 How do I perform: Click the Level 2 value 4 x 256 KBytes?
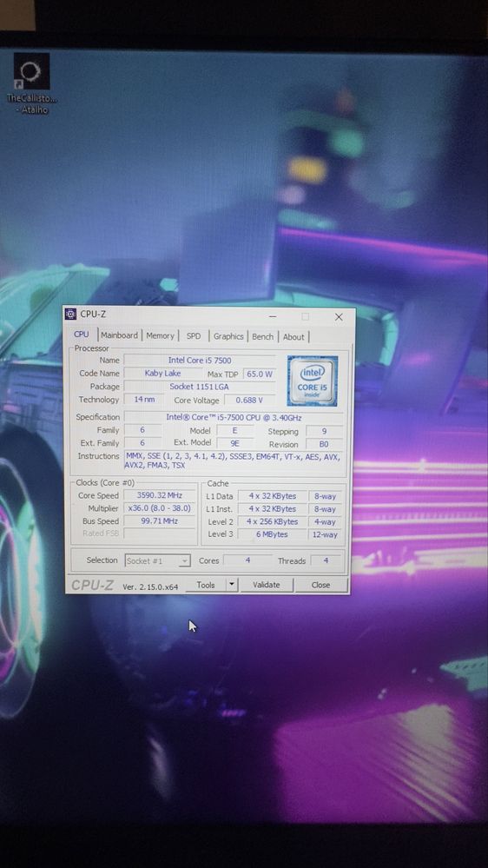[272, 522]
